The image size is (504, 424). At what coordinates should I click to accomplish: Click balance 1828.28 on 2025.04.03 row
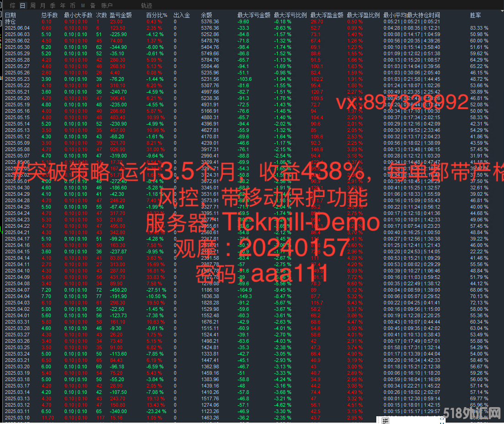[210, 303]
